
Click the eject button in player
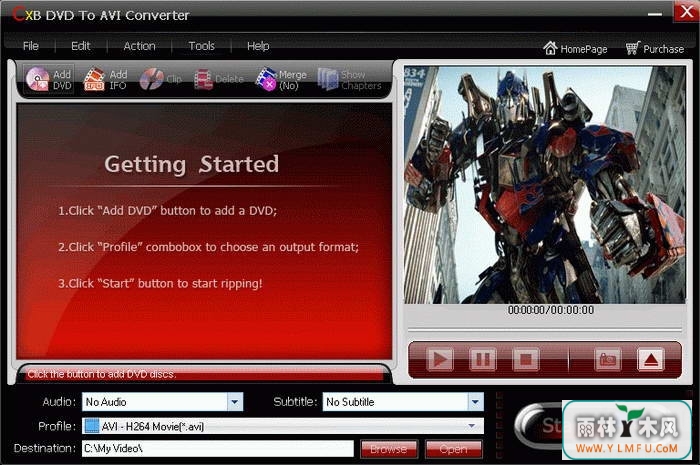tap(650, 359)
